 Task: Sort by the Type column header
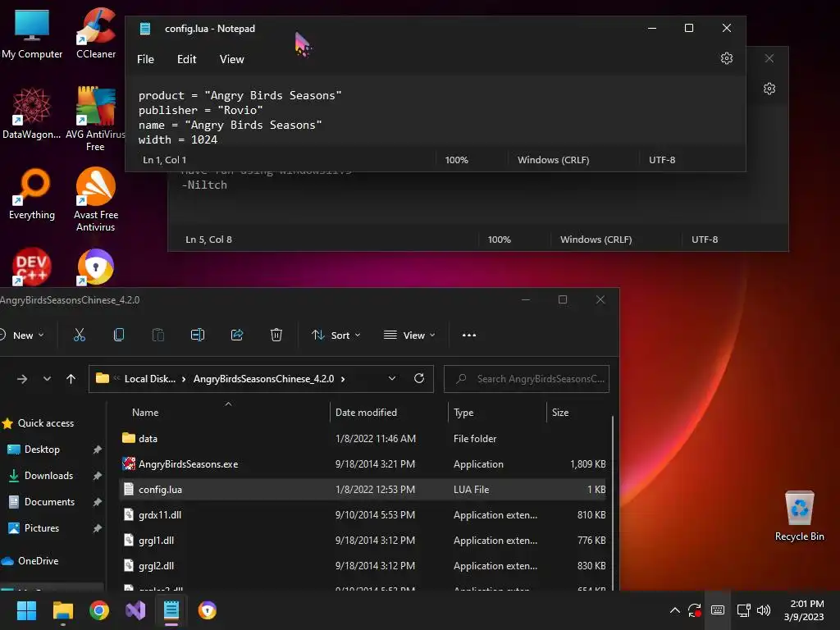pyautogui.click(x=463, y=413)
